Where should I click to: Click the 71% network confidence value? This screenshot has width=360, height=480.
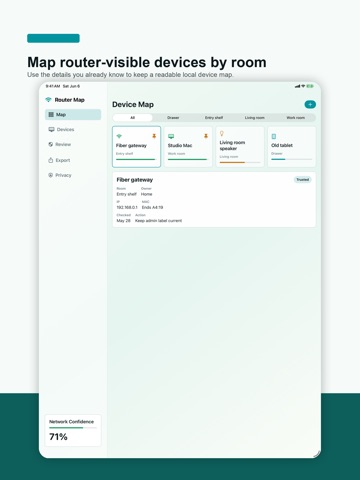pyautogui.click(x=58, y=437)
